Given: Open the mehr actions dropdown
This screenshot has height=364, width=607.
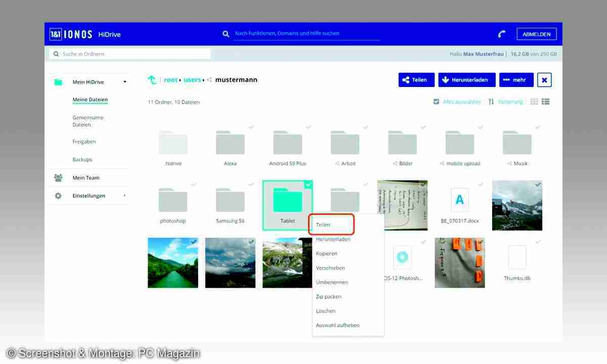Looking at the screenshot, I should pos(516,80).
